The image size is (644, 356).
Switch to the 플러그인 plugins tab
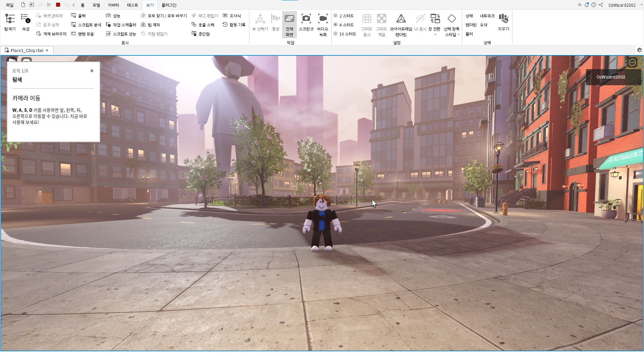pyautogui.click(x=169, y=5)
